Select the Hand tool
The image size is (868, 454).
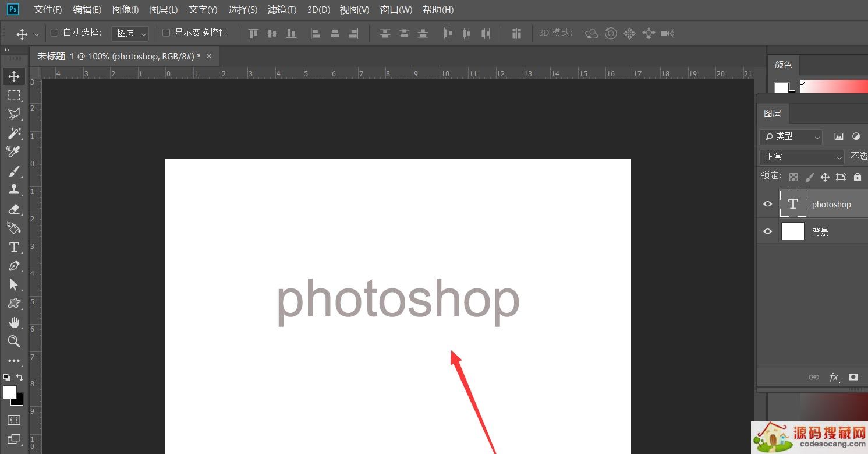click(14, 322)
